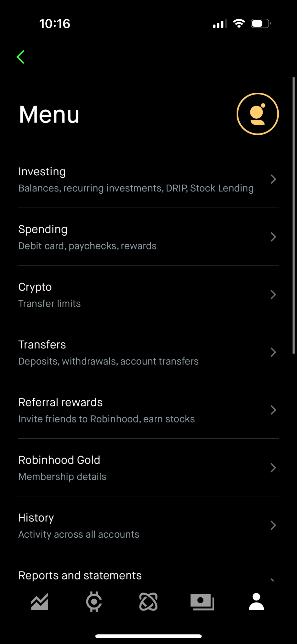Open the profile avatar in top right
297x644 pixels.
[257, 114]
